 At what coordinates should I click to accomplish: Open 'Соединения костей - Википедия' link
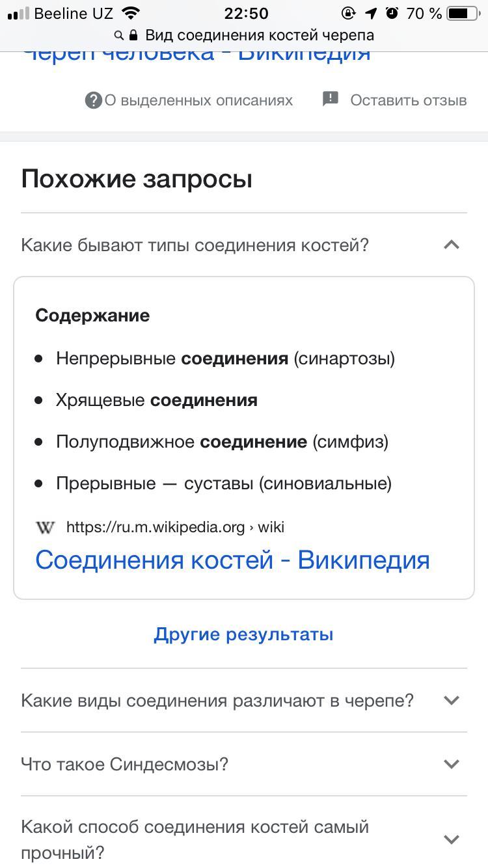[232, 560]
